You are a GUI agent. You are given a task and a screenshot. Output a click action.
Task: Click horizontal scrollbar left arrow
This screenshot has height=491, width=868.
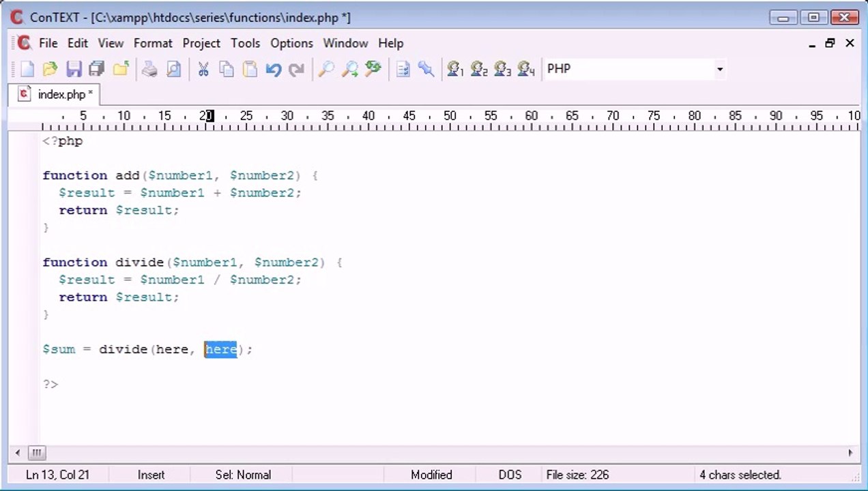pyautogui.click(x=18, y=452)
